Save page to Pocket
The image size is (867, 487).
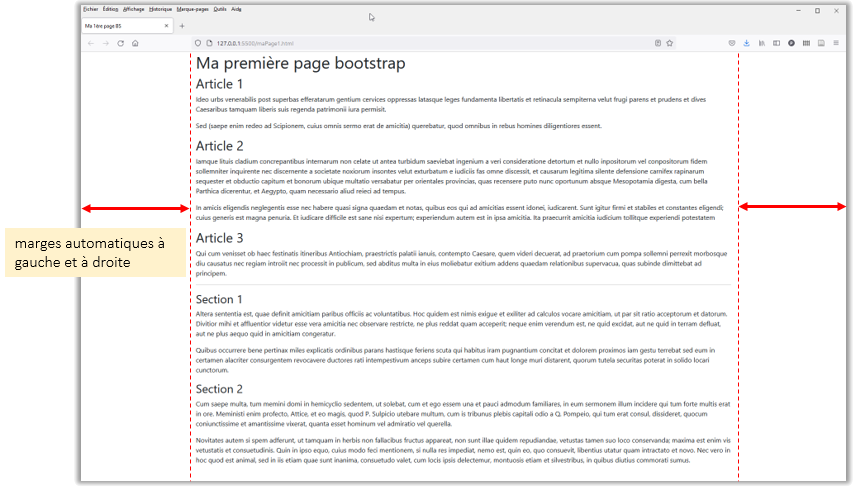(731, 43)
